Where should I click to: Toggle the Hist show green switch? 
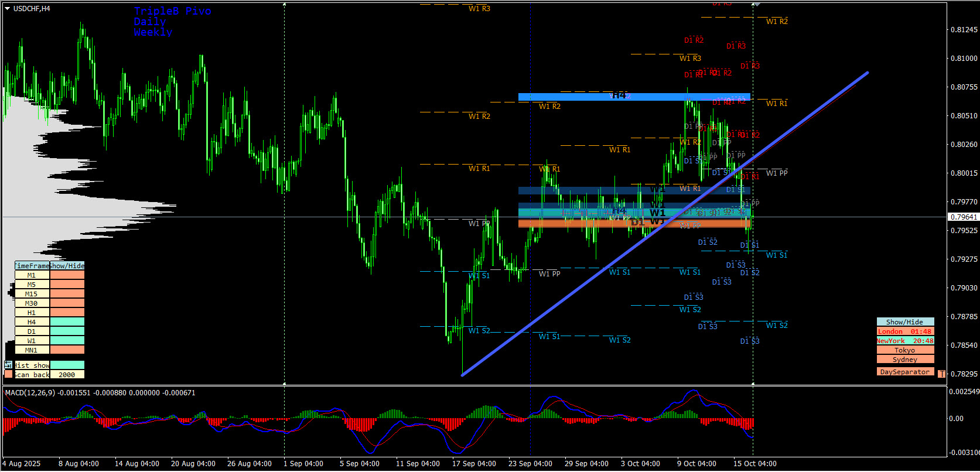[67, 365]
